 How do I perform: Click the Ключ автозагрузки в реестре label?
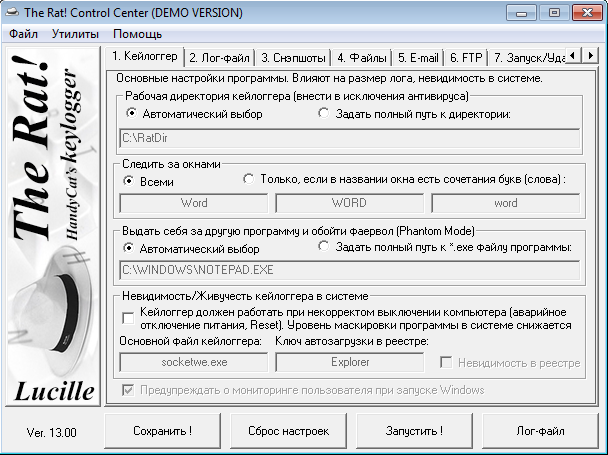click(352, 341)
